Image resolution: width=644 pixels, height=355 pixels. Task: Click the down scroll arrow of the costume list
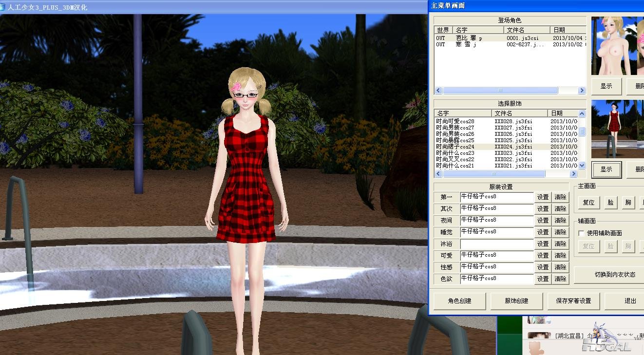(x=582, y=166)
